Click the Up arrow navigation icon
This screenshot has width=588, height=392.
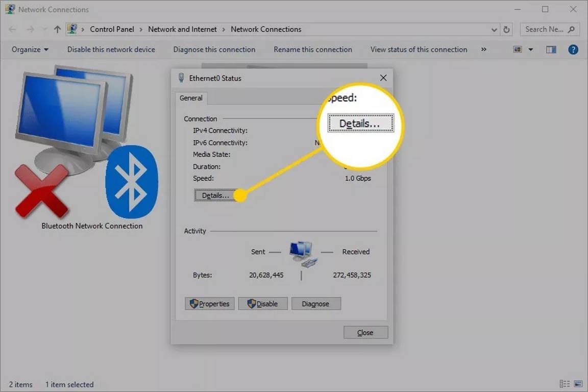(57, 30)
